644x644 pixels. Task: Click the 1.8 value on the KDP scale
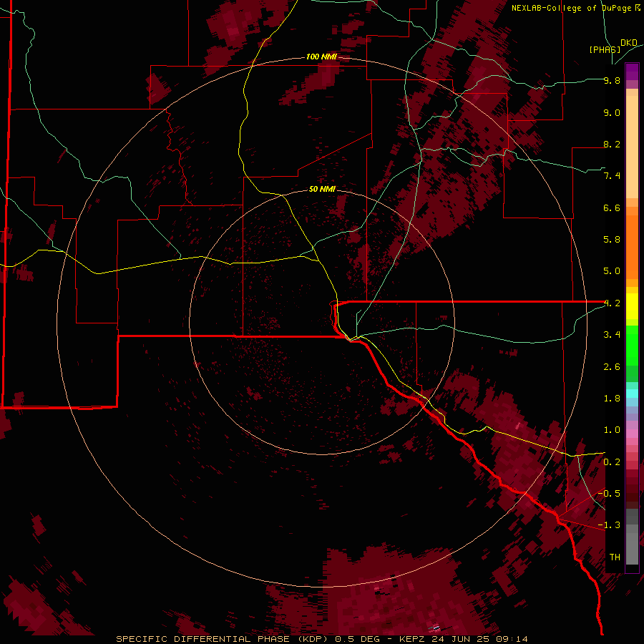tap(612, 399)
